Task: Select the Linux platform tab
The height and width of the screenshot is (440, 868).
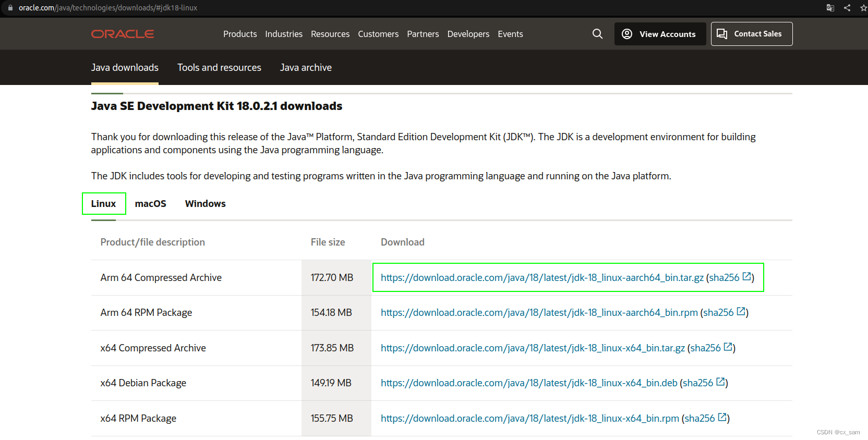Action: coord(104,203)
